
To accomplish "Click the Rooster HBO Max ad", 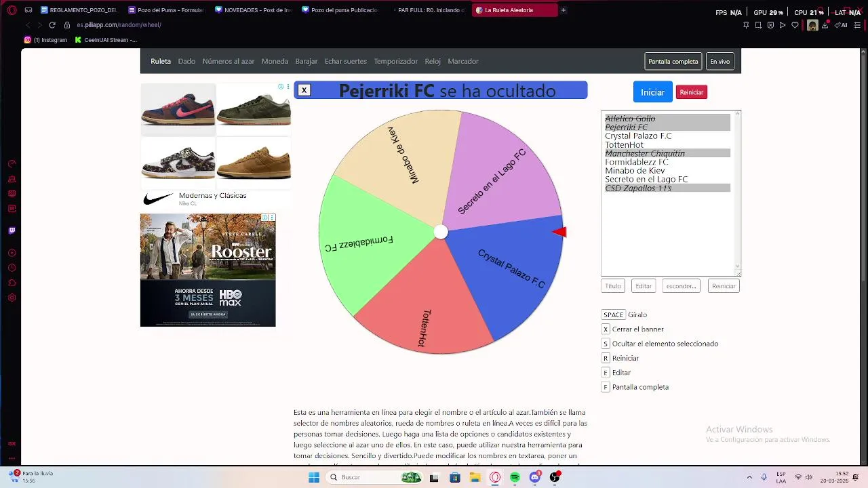I will pos(208,270).
